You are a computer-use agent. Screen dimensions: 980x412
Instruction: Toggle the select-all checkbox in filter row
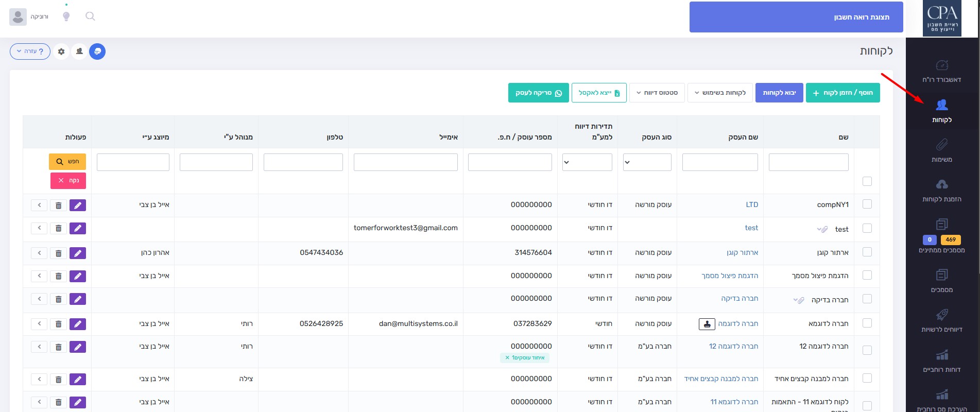click(x=867, y=181)
